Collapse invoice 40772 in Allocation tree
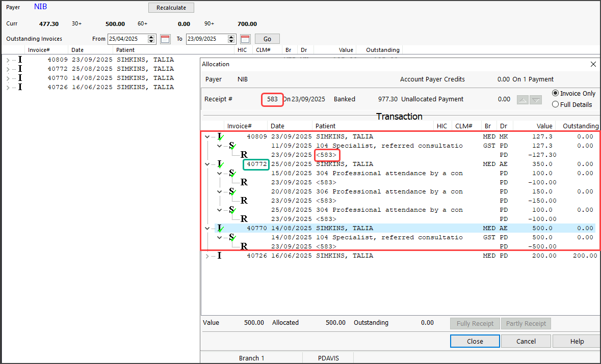 207,164
